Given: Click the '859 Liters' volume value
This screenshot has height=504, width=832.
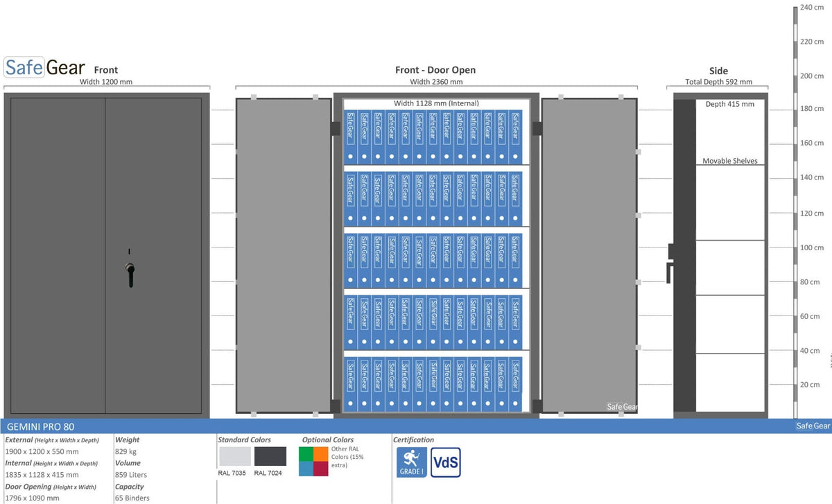Looking at the screenshot, I should tap(131, 475).
